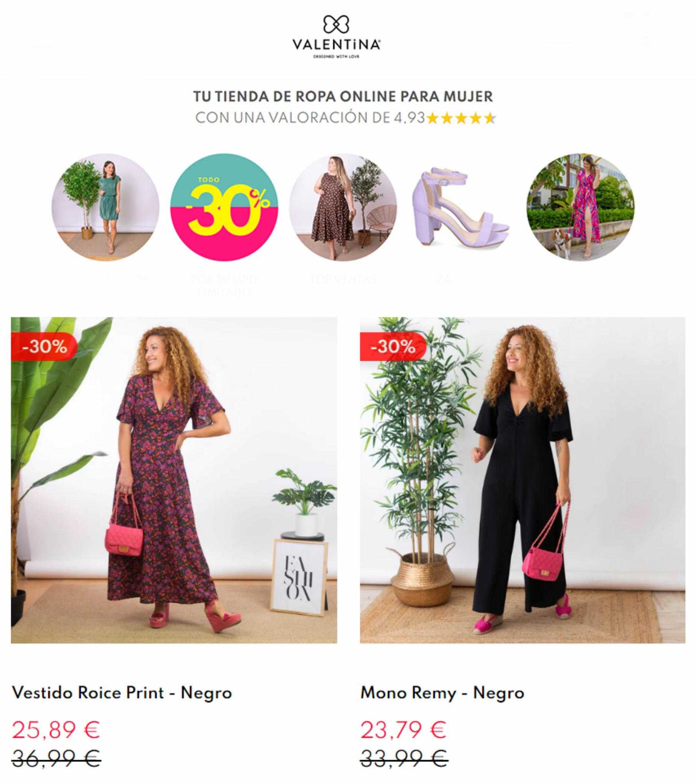The width and height of the screenshot is (696, 784).
Task: Click the 4,93 rating text
Action: tap(409, 118)
